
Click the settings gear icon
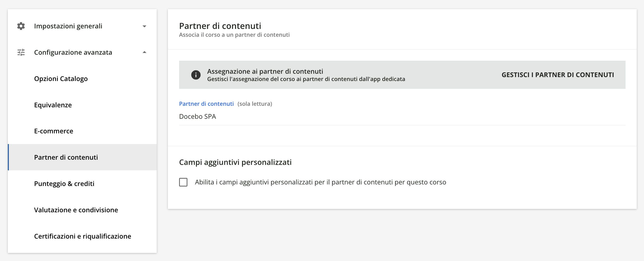pyautogui.click(x=21, y=26)
